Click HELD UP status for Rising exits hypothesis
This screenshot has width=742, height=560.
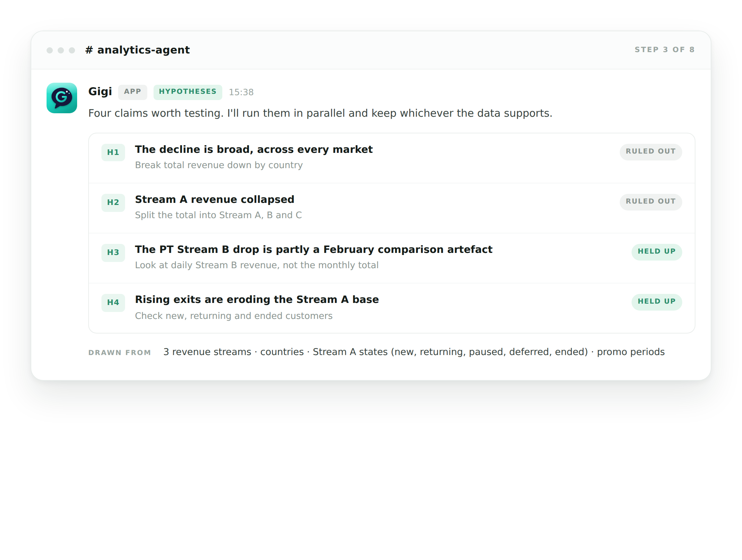[657, 302]
